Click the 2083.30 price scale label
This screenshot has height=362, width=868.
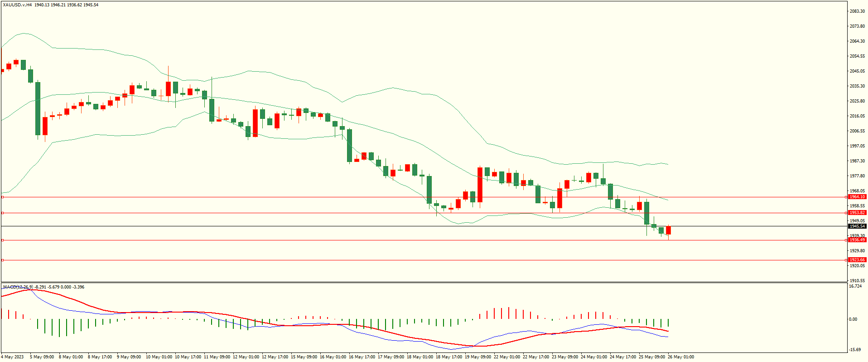(857, 11)
